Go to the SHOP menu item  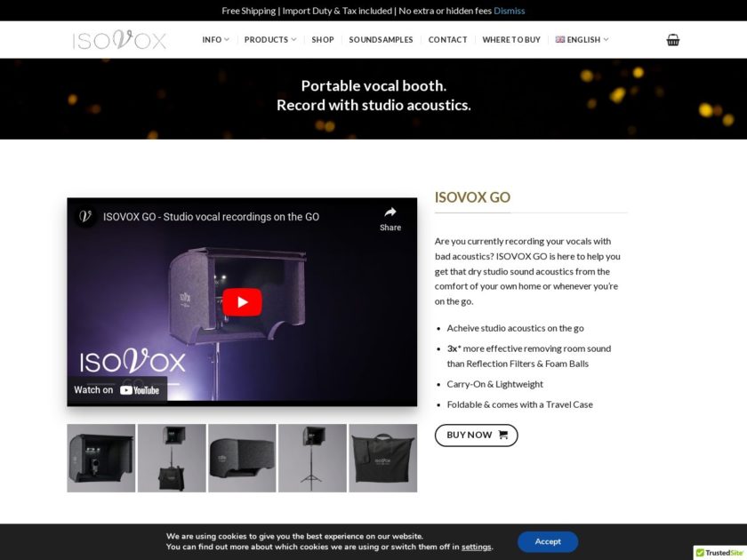click(323, 40)
